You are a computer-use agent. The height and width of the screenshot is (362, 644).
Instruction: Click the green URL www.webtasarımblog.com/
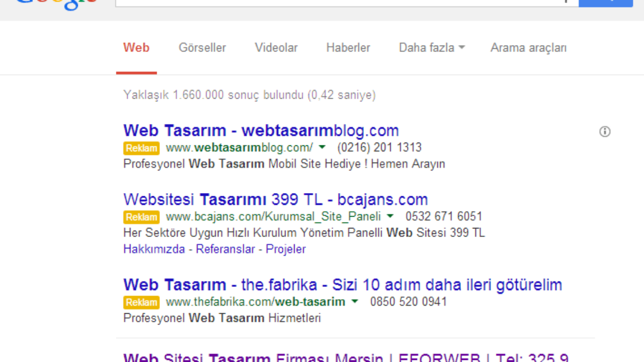click(239, 147)
